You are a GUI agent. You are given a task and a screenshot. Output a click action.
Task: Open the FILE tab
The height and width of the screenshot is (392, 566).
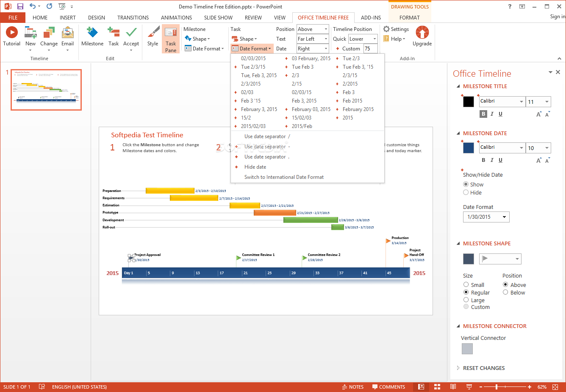tap(13, 17)
